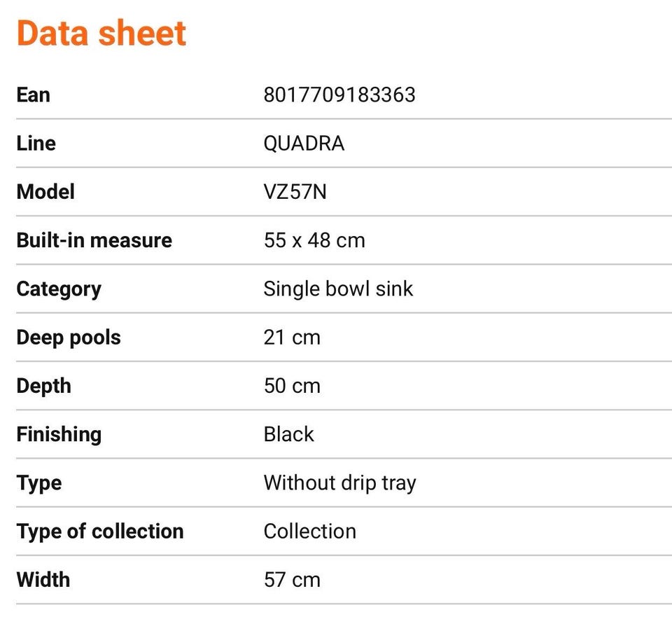Select the Category label
672x624 pixels.
[x=59, y=289]
